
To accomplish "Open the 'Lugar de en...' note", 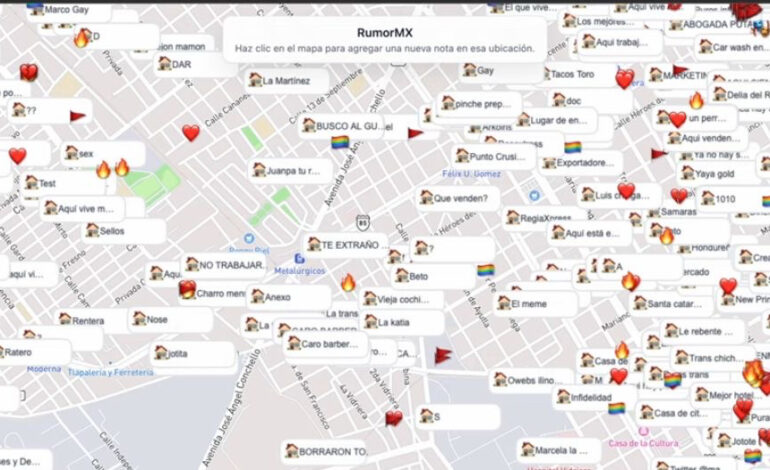I will click(555, 120).
